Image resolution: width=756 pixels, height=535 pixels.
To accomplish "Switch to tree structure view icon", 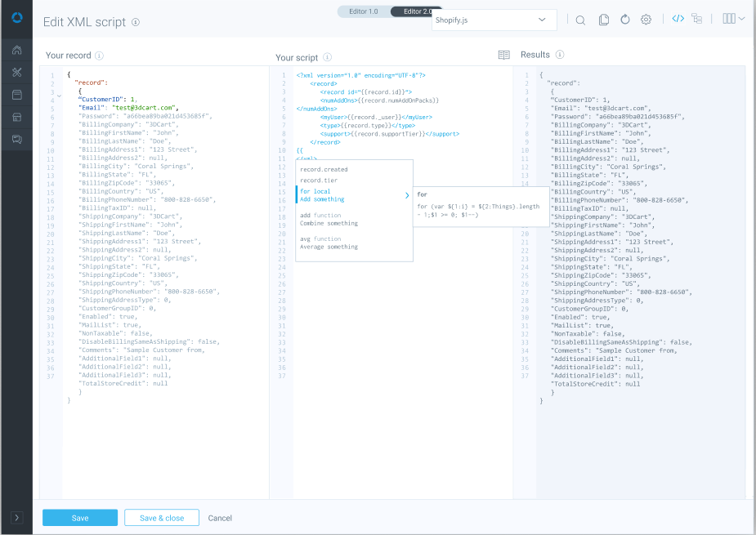I will 697,19.
